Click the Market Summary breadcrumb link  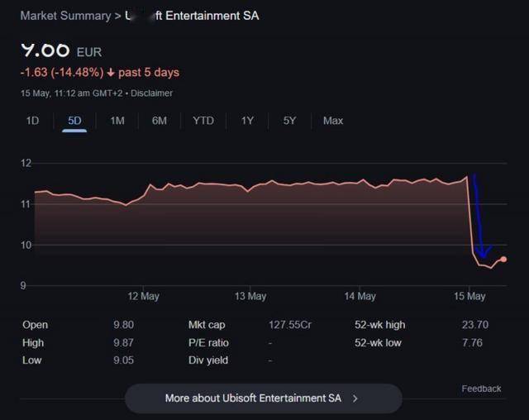[x=64, y=16]
